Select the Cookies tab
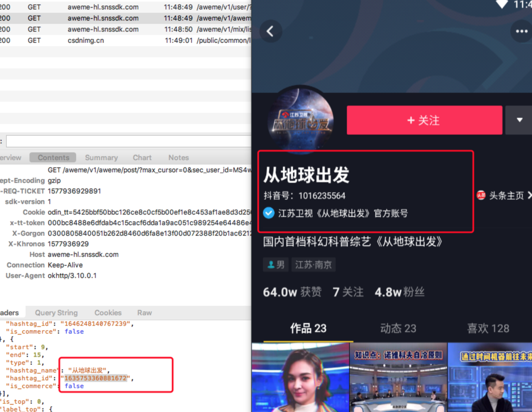 point(108,313)
